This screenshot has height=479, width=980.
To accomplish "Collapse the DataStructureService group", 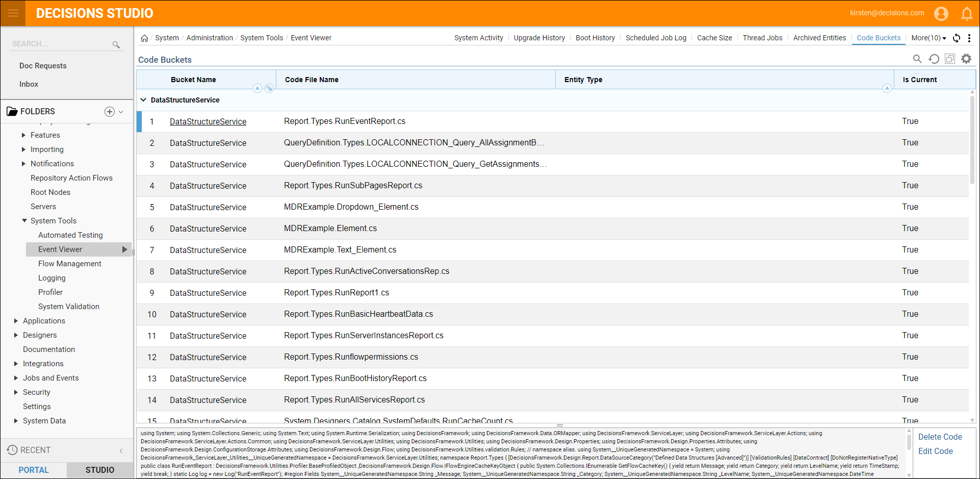I will (143, 100).
